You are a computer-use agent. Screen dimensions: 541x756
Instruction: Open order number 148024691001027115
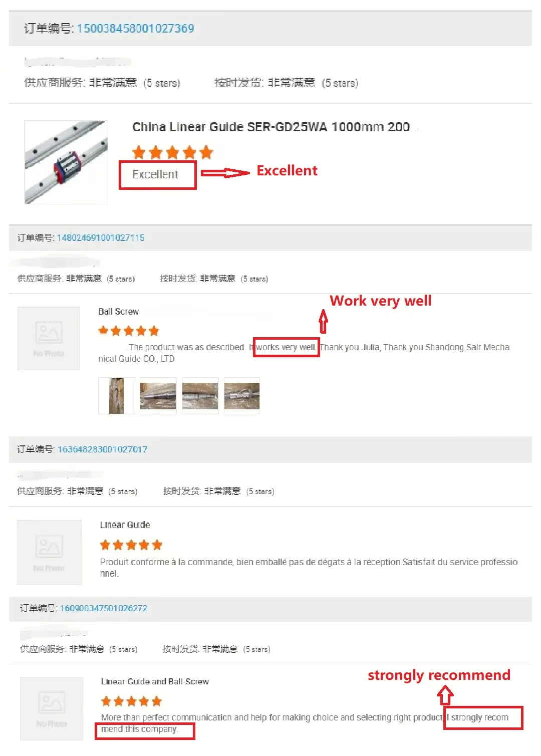click(101, 237)
